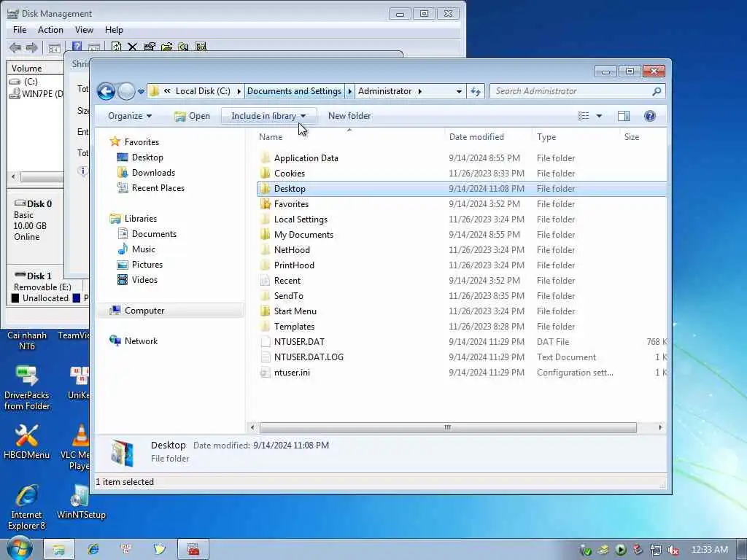Image resolution: width=747 pixels, height=560 pixels.
Task: Click the Open toolbar button
Action: [x=192, y=116]
